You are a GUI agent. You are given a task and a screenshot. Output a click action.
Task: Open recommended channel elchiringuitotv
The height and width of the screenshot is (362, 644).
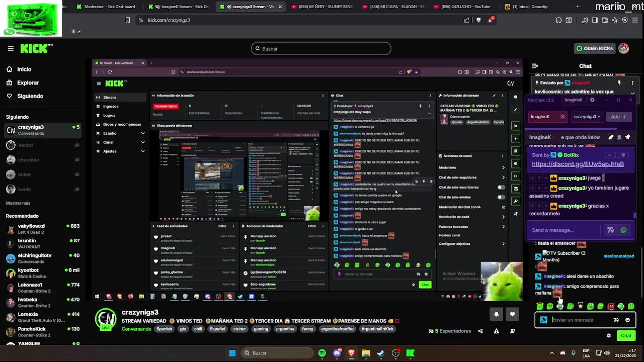click(43, 258)
